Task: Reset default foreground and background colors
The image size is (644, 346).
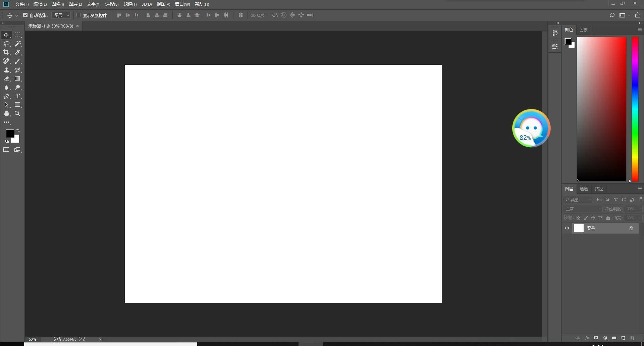Action: click(7, 142)
